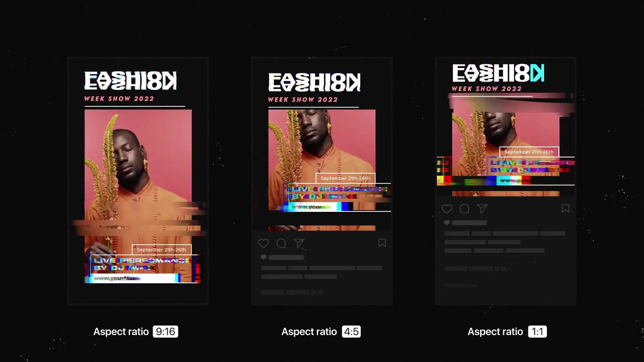Click the filter icon on right post
644x362 pixels.
482,208
